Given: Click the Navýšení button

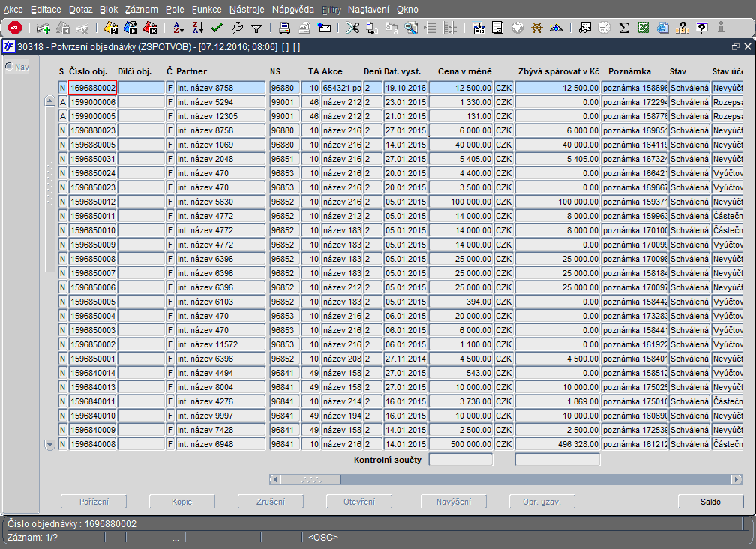Looking at the screenshot, I should 454,502.
